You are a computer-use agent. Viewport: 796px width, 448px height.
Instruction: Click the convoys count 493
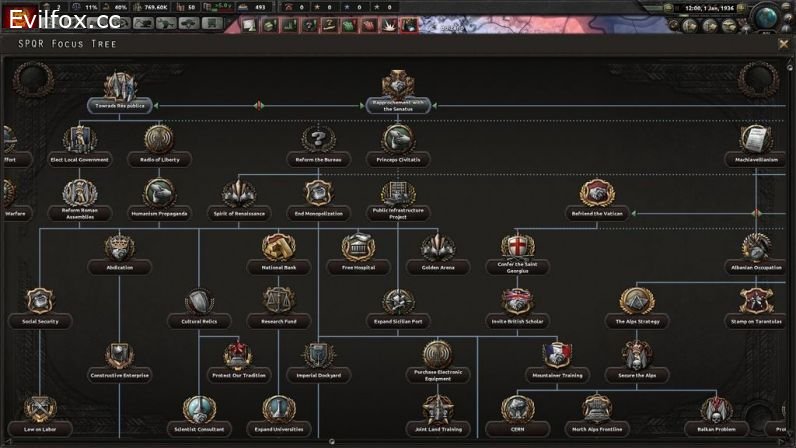[x=253, y=7]
